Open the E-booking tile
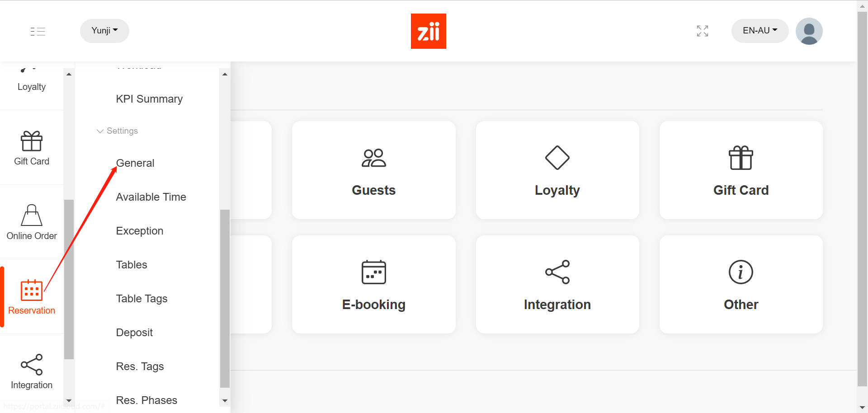 click(x=373, y=285)
